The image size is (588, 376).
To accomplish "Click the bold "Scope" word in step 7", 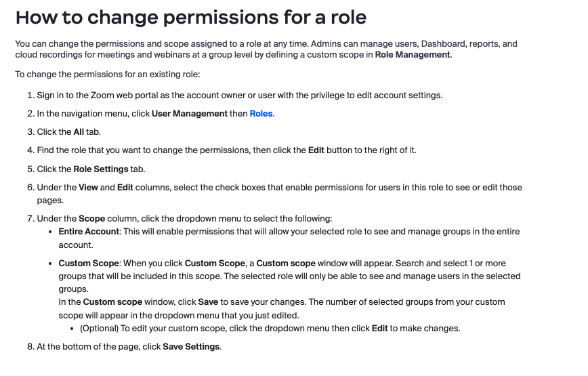I will click(91, 219).
